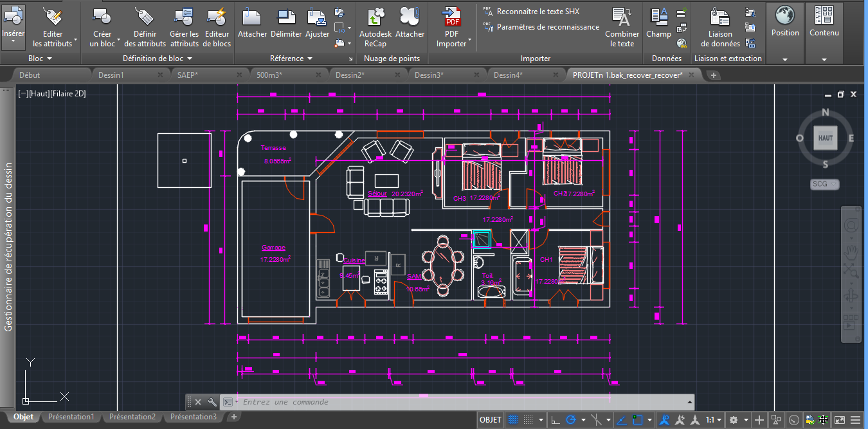Open the SCG dropdown under ViewCube
868x429 pixels.
click(825, 184)
